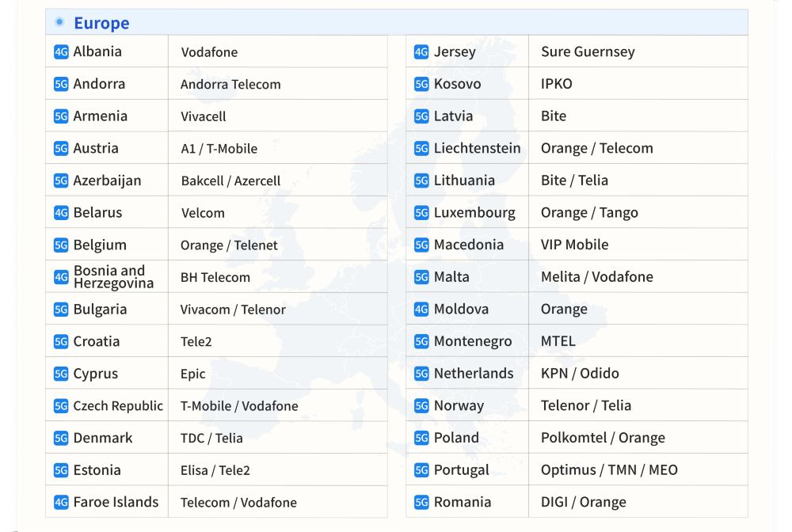Click the 5G badge next to Luxembourg
Image resolution: width=792 pixels, height=532 pixels.
point(421,213)
